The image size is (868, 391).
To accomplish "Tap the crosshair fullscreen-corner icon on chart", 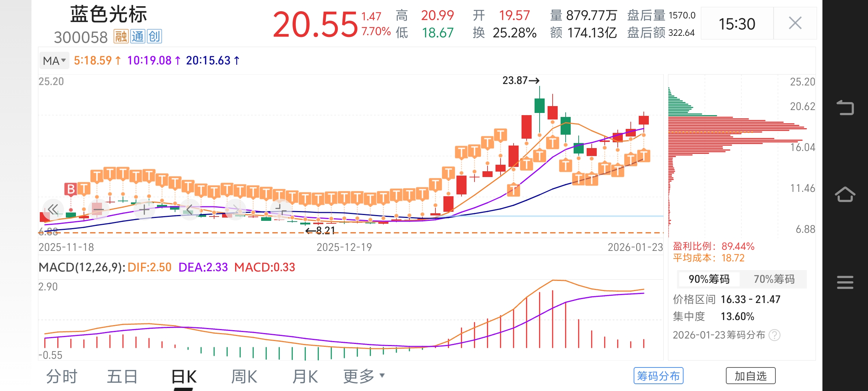I will 281,209.
